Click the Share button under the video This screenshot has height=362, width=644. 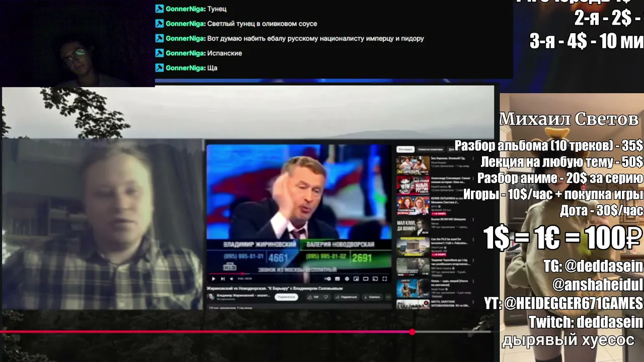click(x=346, y=297)
